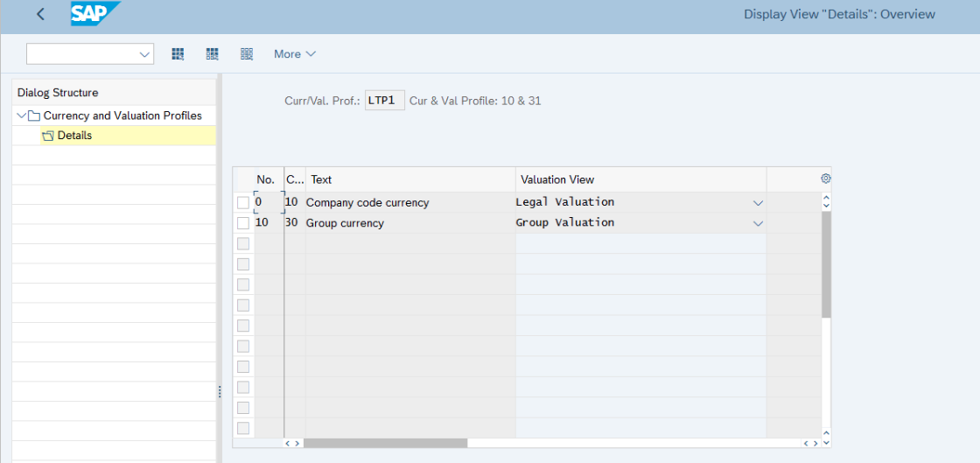The height and width of the screenshot is (463, 980).
Task: Click the Text column header
Action: pos(321,179)
